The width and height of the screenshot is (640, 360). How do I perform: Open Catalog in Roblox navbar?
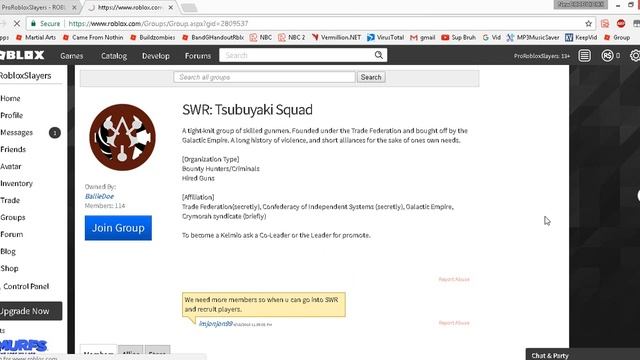[x=114, y=56]
